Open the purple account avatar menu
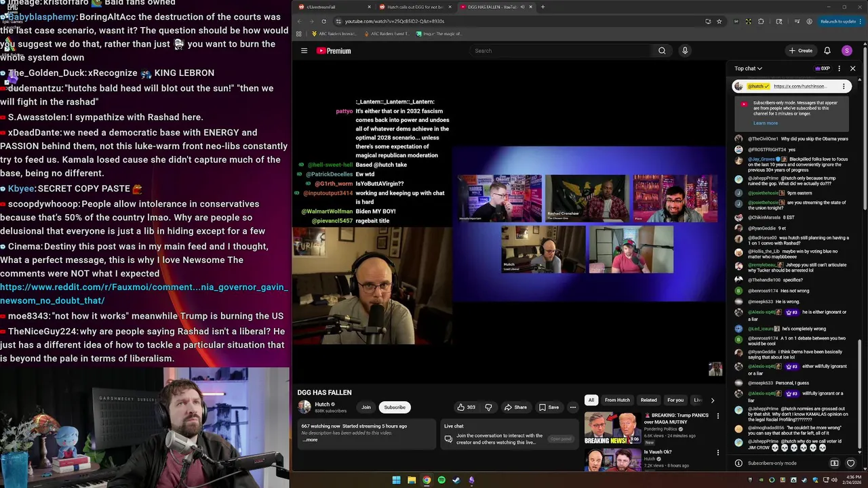The width and height of the screenshot is (868, 488). 846,51
